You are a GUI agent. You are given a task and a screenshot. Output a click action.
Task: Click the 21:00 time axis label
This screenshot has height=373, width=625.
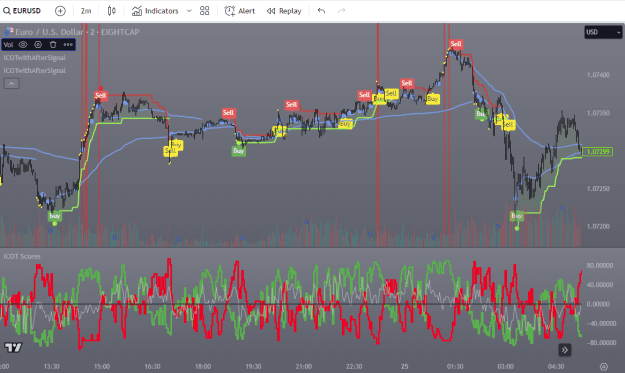click(x=304, y=367)
